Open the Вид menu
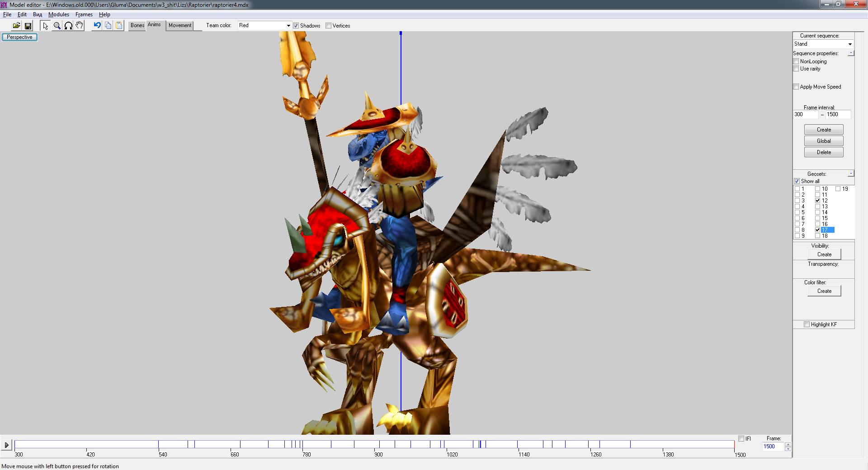868x470 pixels. 38,14
